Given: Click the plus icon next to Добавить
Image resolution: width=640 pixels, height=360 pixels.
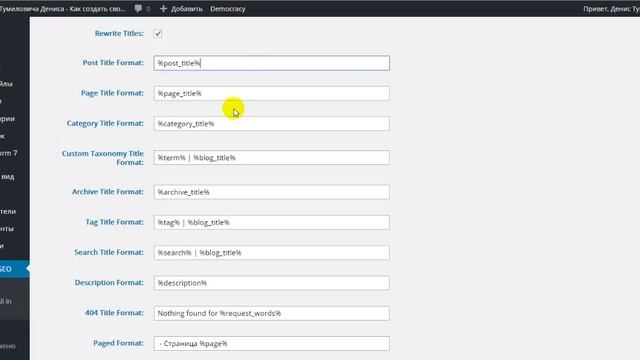Looking at the screenshot, I should (x=163, y=9).
